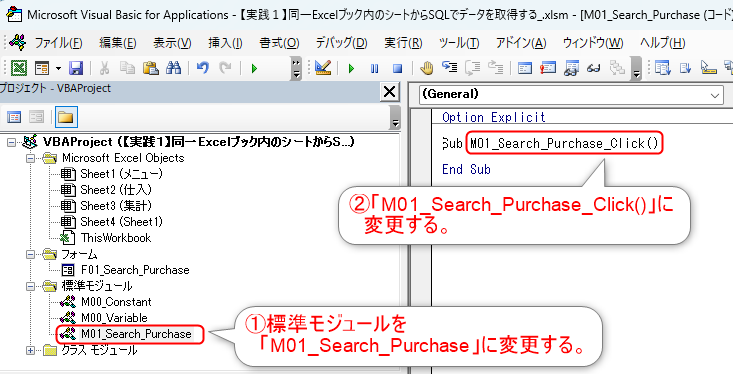Collapse the フォーム folder node
The height and width of the screenshot is (374, 733).
click(30, 255)
